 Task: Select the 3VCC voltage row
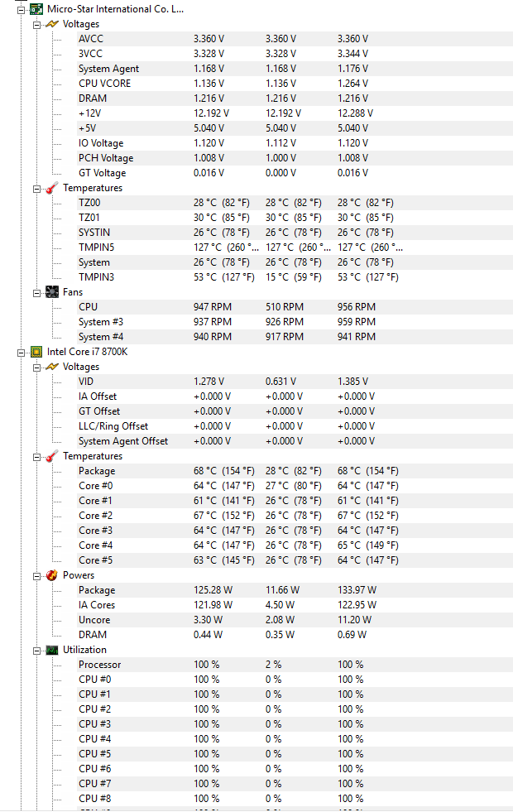click(295, 54)
